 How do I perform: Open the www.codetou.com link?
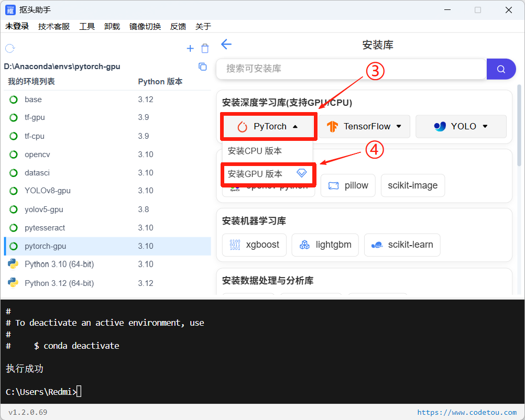(x=467, y=412)
